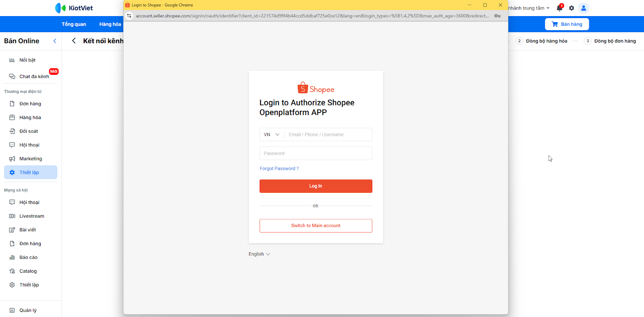
Task: Select Thiết lập under Thương mại điện tử
Action: point(31,172)
